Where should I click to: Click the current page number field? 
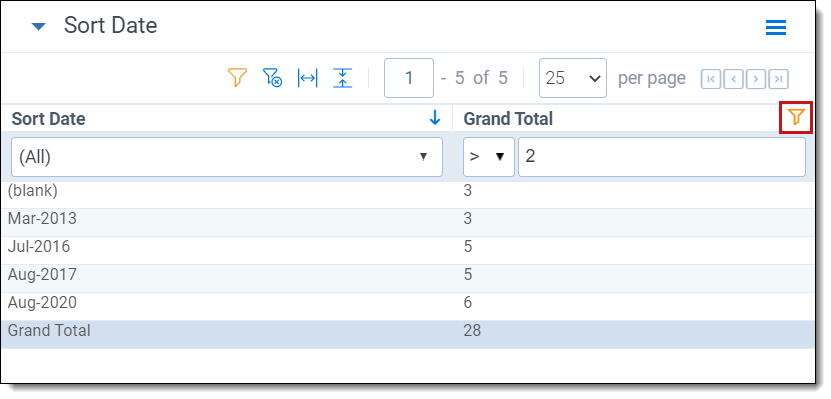[409, 78]
